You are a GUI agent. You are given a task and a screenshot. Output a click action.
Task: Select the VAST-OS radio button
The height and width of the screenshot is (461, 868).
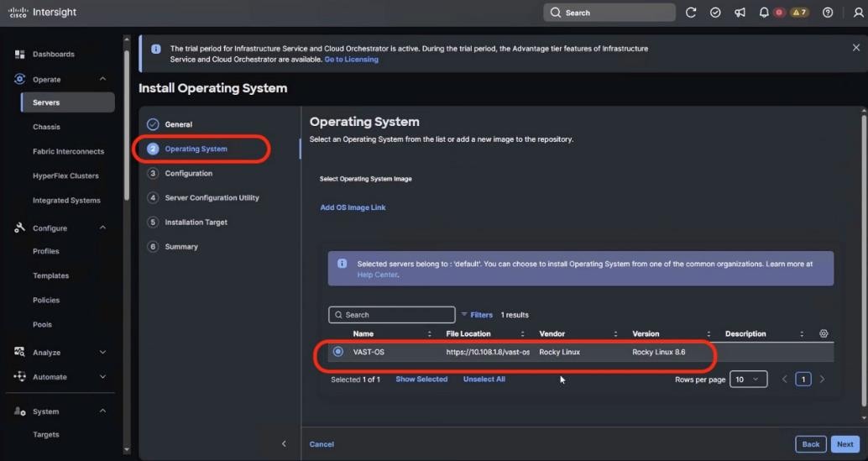pos(337,352)
